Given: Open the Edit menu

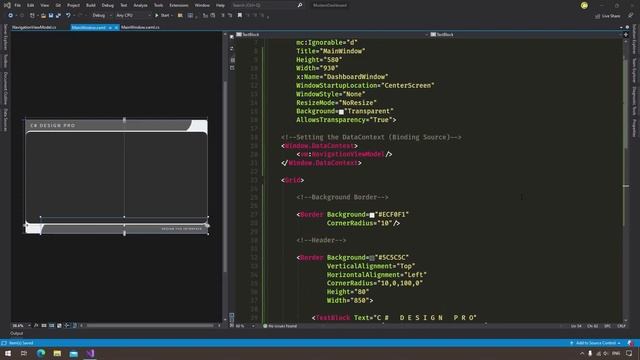Looking at the screenshot, I should click(31, 5).
